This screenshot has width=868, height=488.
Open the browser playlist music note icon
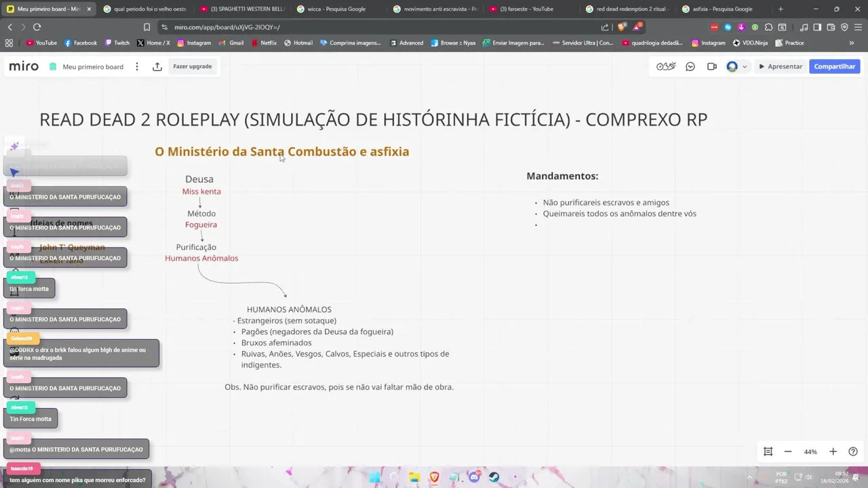point(804,27)
